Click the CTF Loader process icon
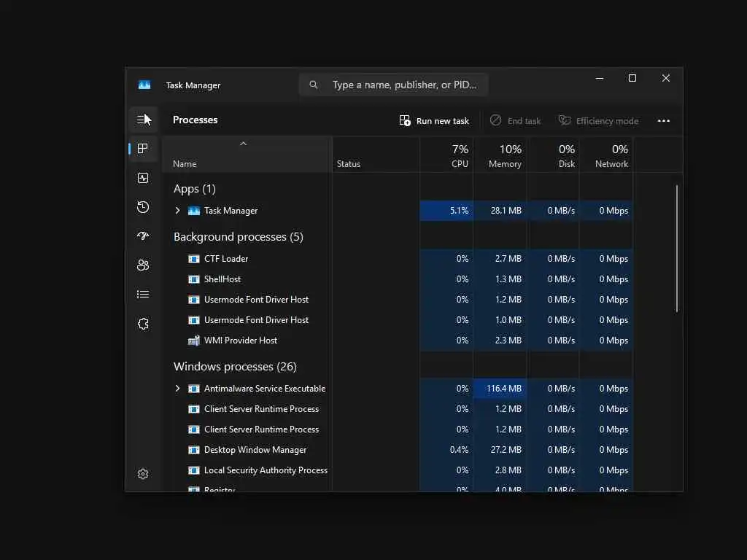 click(x=193, y=259)
